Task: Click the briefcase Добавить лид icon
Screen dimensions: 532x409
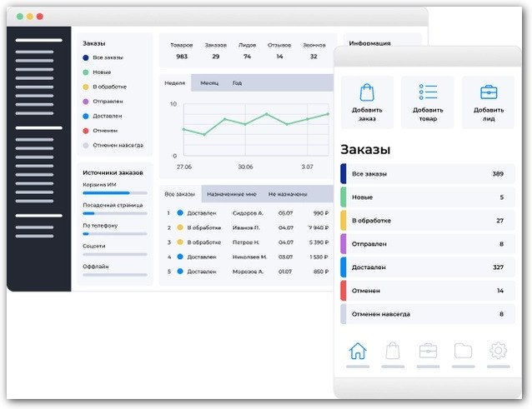Action: pyautogui.click(x=489, y=92)
